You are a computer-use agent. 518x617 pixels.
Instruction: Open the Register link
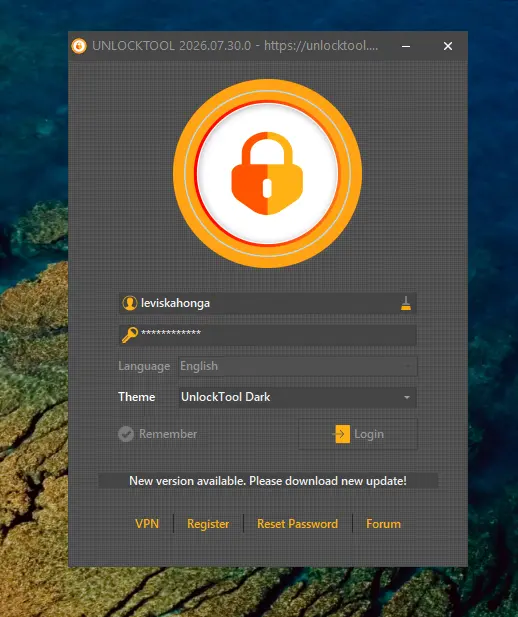point(208,524)
